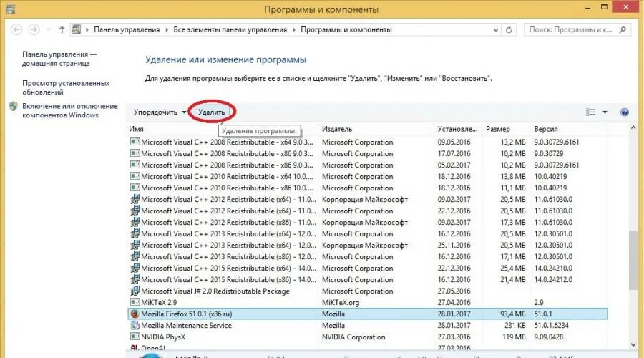The width and height of the screenshot is (644, 358).
Task: Change view with the list view icon
Action: 590,112
